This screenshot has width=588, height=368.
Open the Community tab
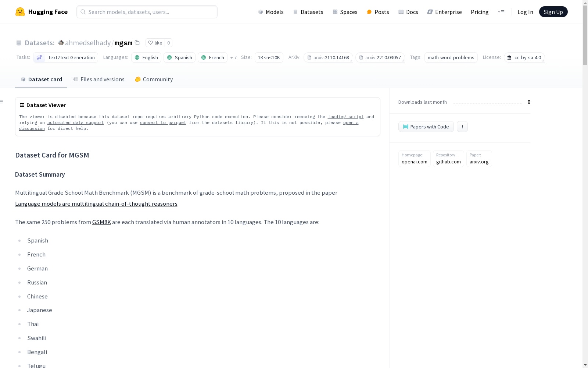pyautogui.click(x=154, y=79)
